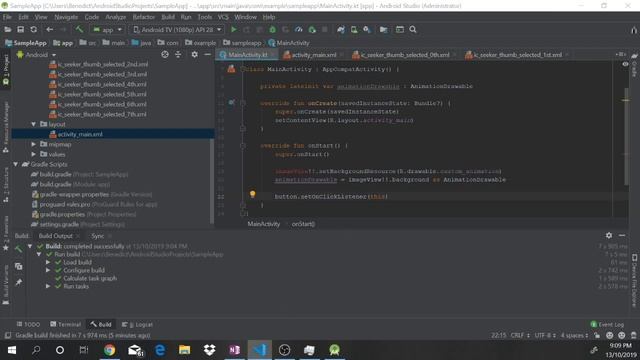This screenshot has width=640, height=360.
Task: Open the Event Log
Action: (x=607, y=324)
